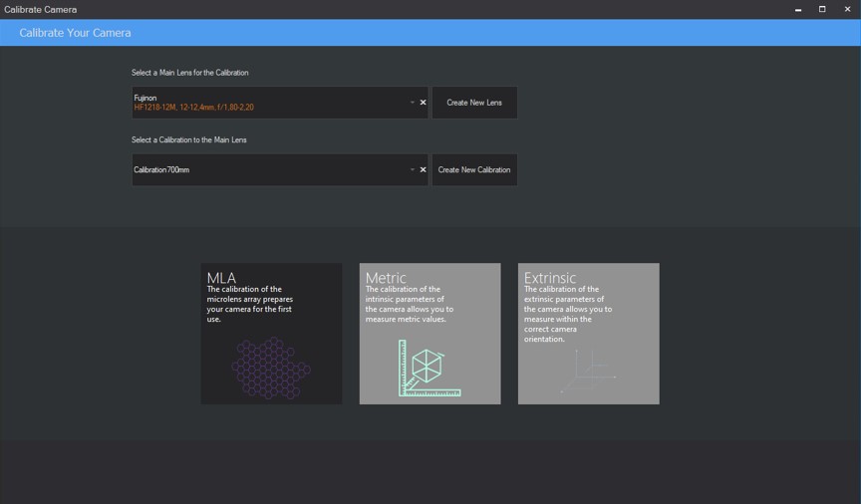Click the Calibrate Your Camera header bar

(430, 33)
